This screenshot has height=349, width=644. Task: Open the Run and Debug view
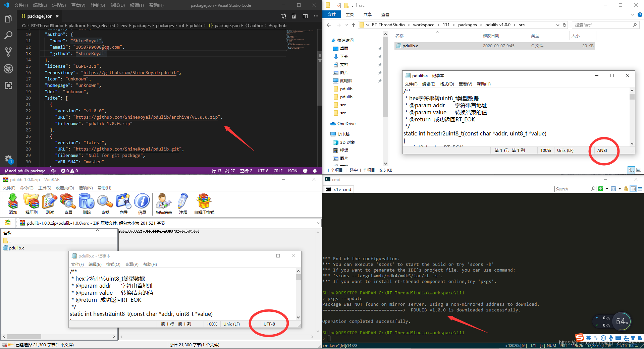click(8, 68)
